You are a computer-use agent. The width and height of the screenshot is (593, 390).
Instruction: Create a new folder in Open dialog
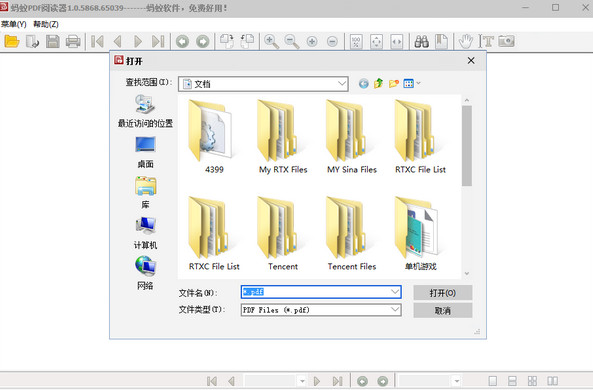(394, 83)
